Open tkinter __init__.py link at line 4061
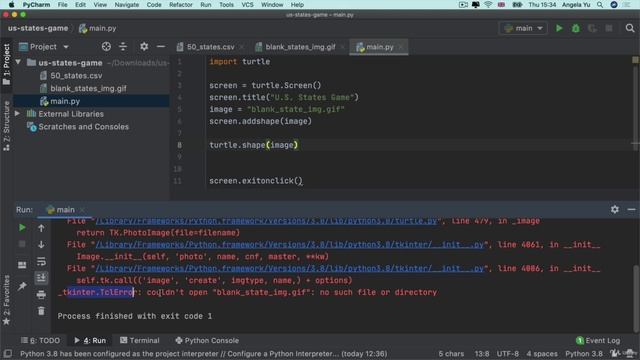640x360 pixels. (x=289, y=244)
